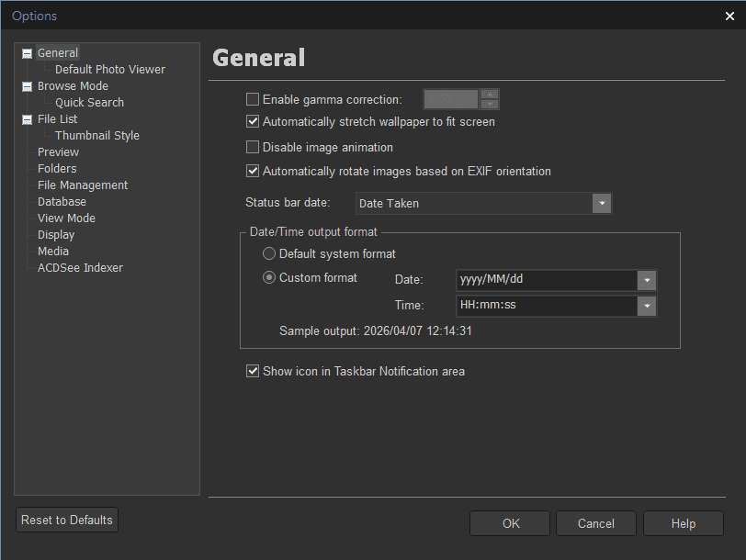
Task: Collapse the Browse Mode tree node
Action: click(28, 86)
